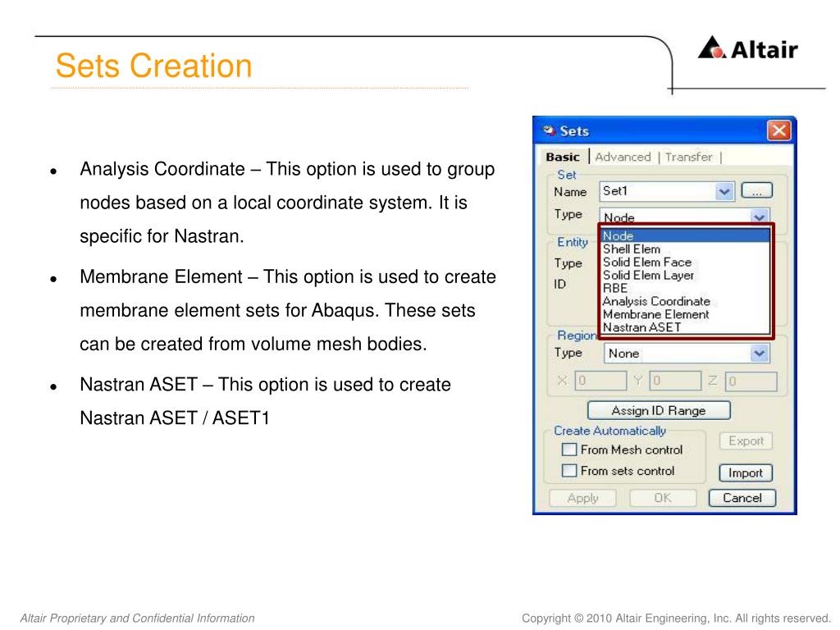Image resolution: width=840 pixels, height=630 pixels.
Task: Click the Altair logo
Action: click(x=748, y=48)
